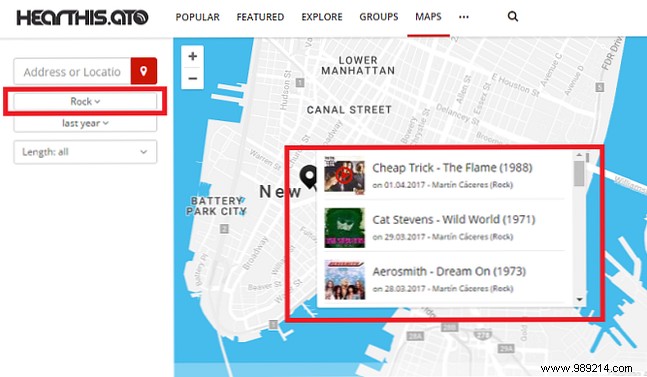Expand the Length: all dropdown

point(85,152)
